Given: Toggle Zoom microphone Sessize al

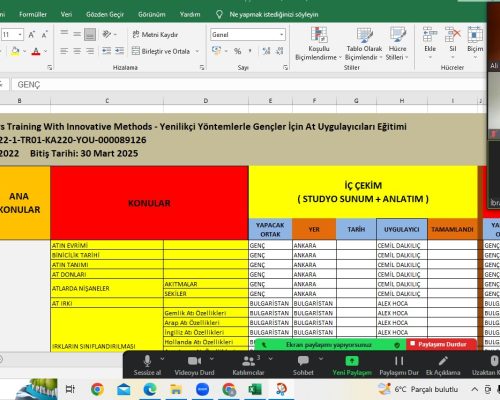Looking at the screenshot, I should tap(147, 365).
